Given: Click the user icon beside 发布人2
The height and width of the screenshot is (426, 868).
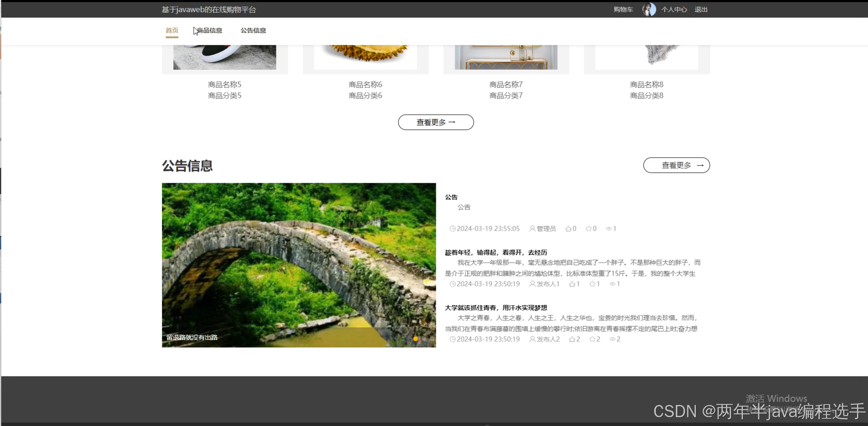Looking at the screenshot, I should point(532,339).
